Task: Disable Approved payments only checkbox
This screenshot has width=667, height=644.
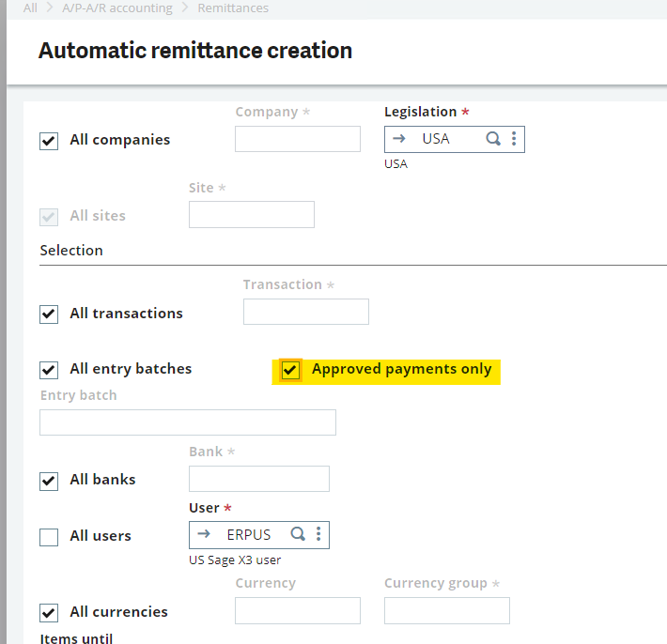Action: pyautogui.click(x=290, y=370)
